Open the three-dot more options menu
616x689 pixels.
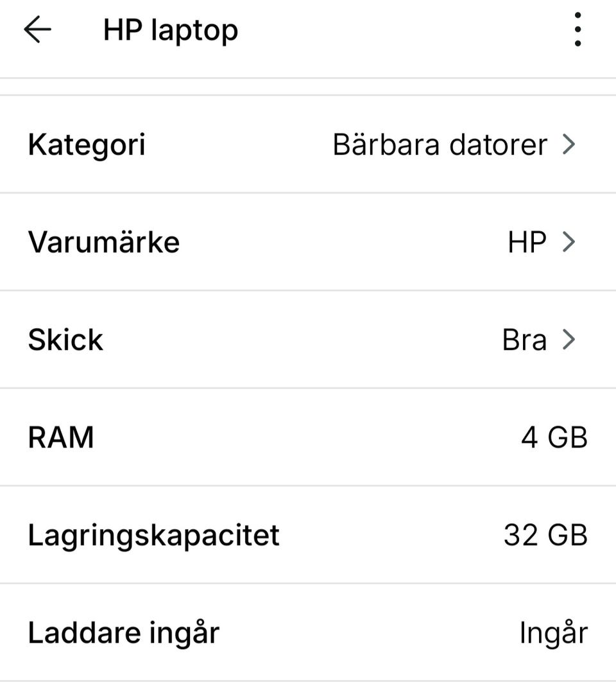pos(577,30)
